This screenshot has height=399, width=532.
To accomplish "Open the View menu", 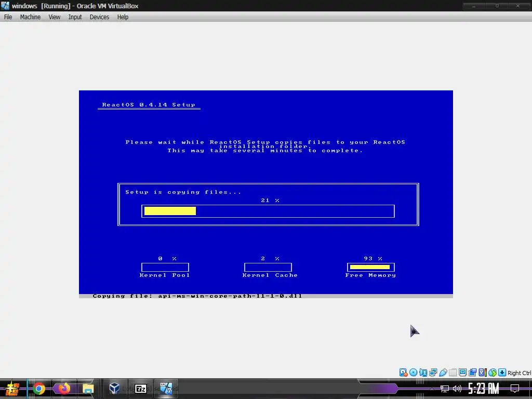I will tap(54, 17).
